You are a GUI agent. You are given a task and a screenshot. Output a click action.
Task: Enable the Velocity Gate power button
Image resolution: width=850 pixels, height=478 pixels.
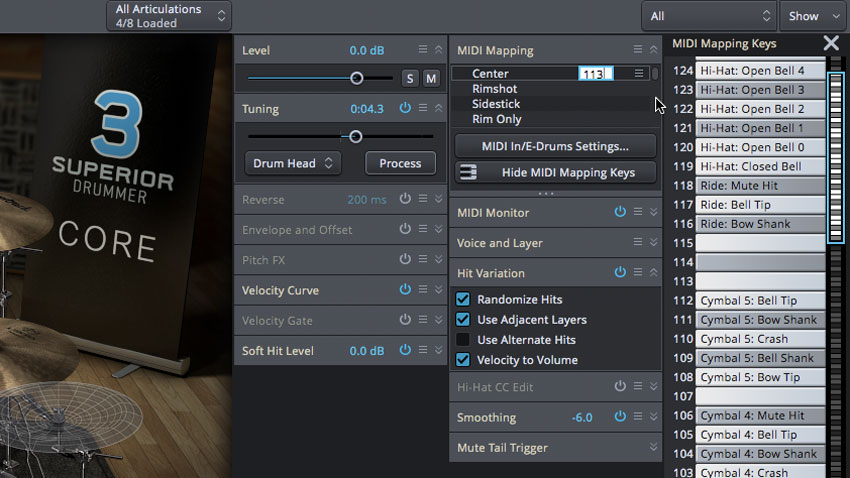click(x=405, y=320)
